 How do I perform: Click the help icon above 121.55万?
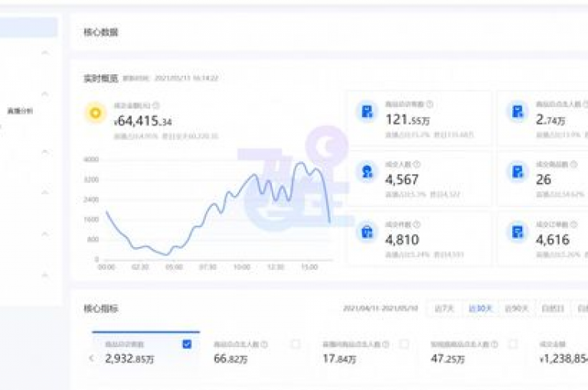pos(430,104)
